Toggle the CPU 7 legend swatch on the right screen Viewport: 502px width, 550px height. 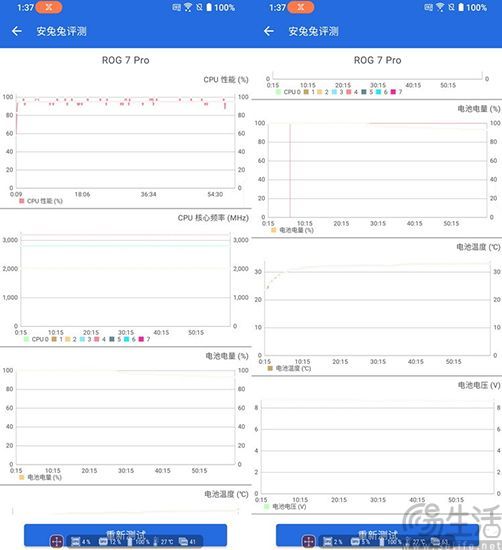393,92
